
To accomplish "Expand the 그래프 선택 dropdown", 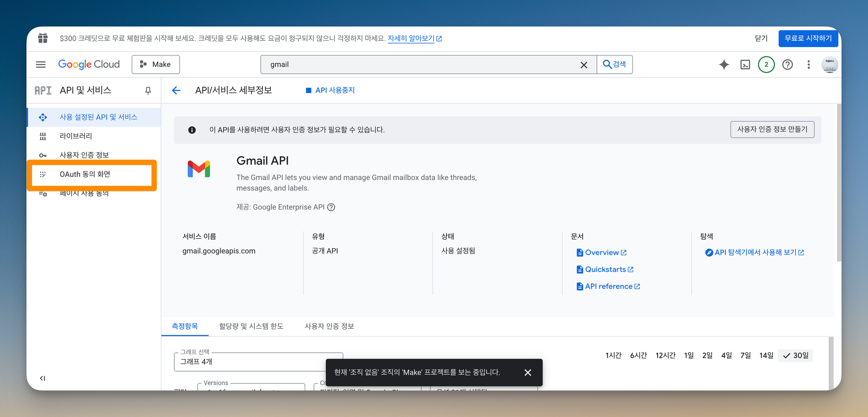I will [x=258, y=362].
